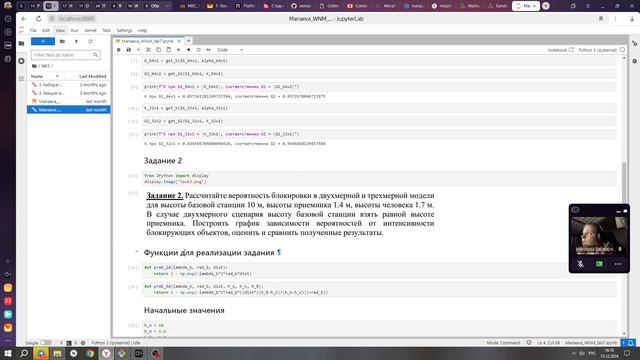
Task: Click the blue New Launcher button
Action: click(x=43, y=41)
